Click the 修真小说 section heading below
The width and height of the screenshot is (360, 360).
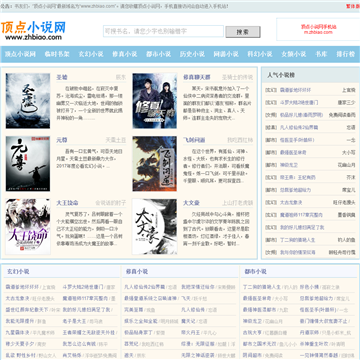(137, 272)
